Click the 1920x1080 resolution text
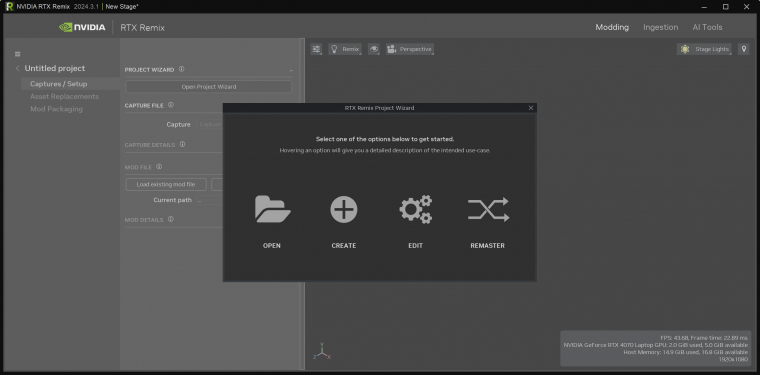 point(733,359)
